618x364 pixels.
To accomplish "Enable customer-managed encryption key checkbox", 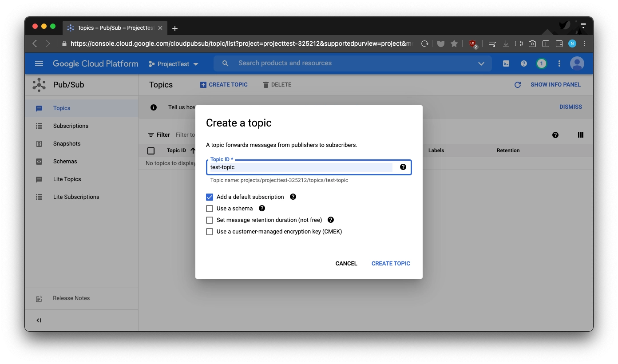I will coord(210,232).
